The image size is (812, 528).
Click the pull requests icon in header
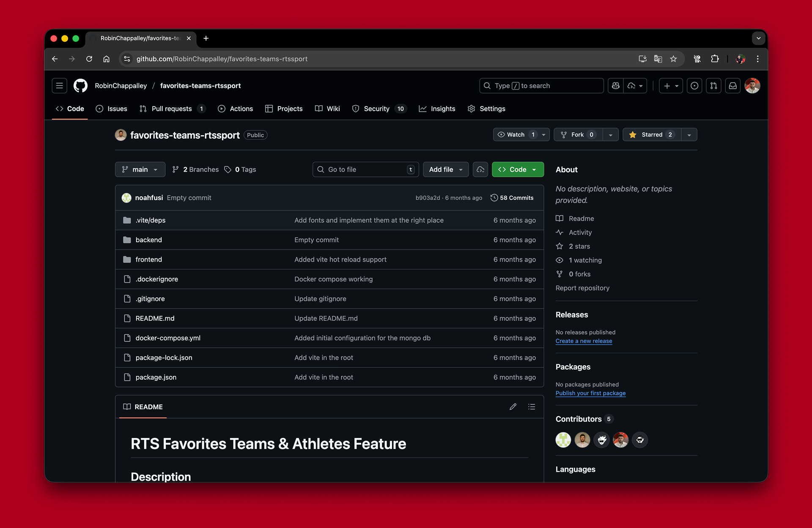pyautogui.click(x=713, y=86)
